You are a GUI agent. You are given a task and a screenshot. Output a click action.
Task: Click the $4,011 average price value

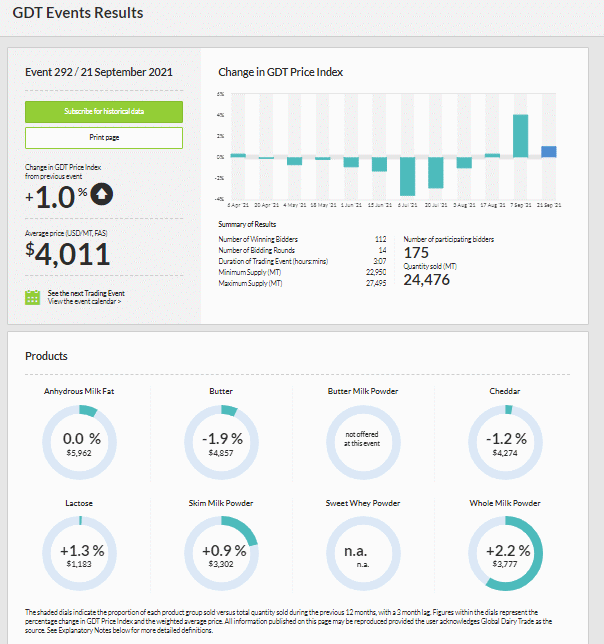pos(68,254)
